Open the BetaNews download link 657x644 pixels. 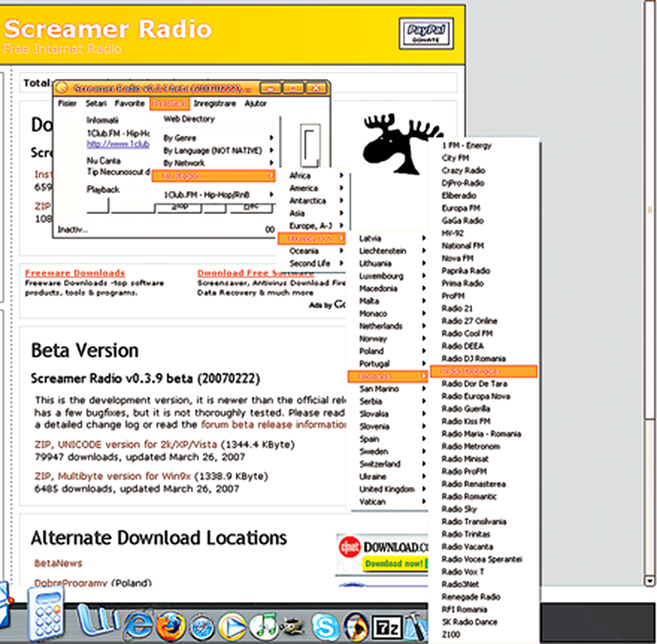click(58, 563)
